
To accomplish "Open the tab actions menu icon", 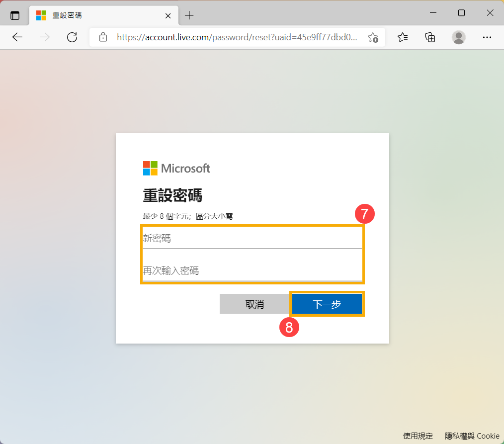I will [x=15, y=15].
